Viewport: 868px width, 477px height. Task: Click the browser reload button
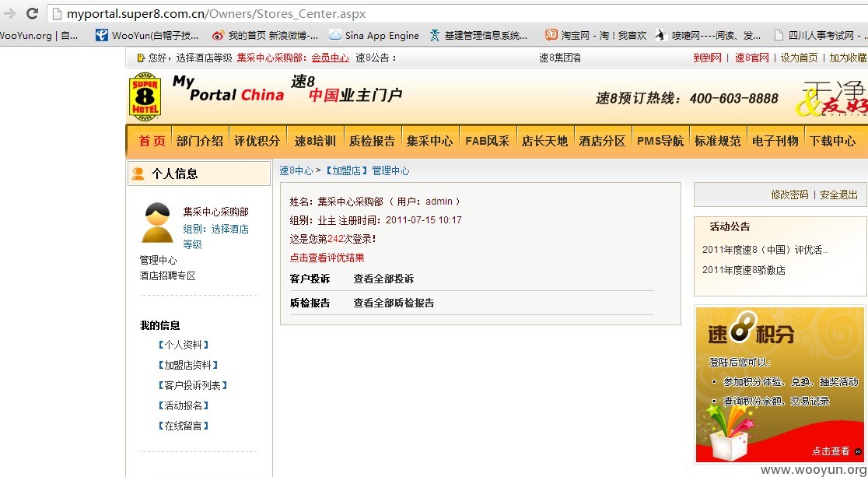33,14
